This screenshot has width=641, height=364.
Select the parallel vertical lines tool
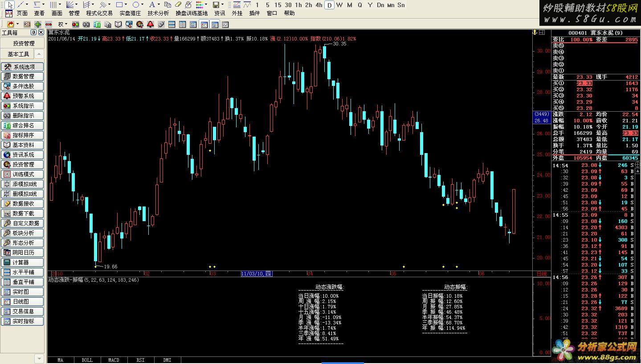coord(53,5)
